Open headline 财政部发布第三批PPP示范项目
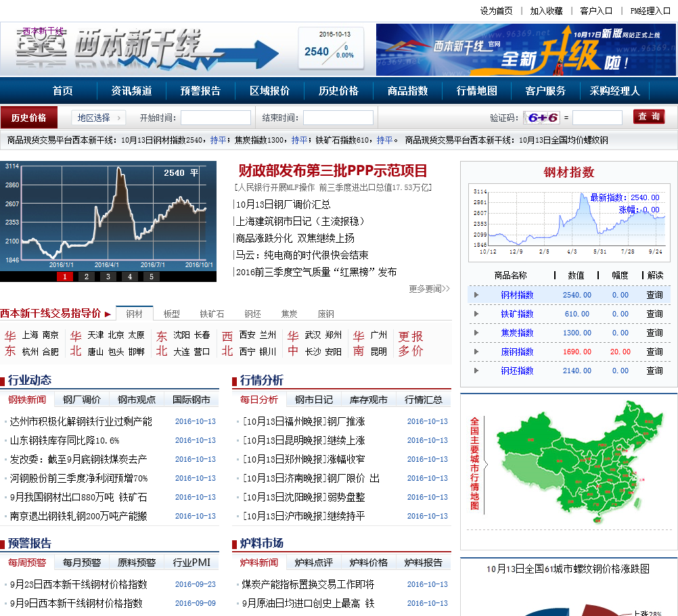 point(332,170)
